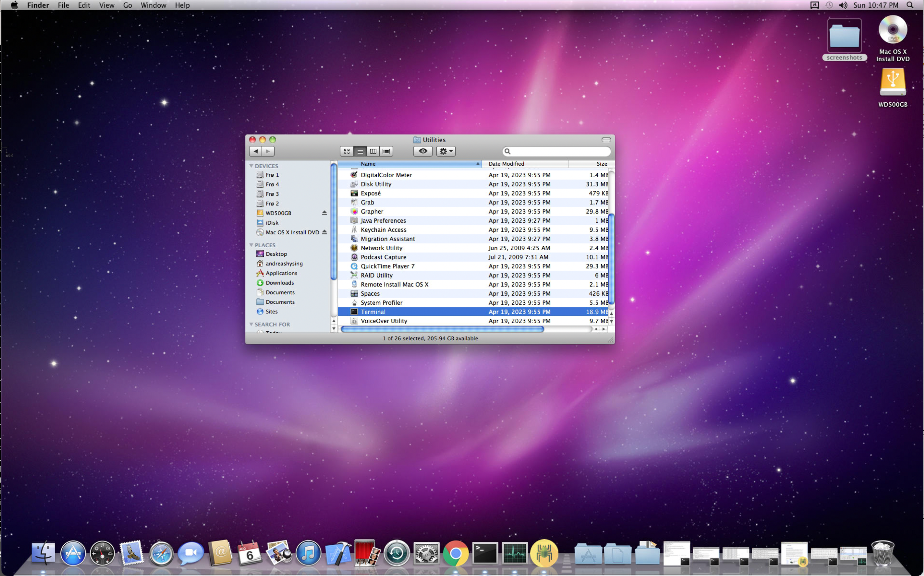Open VoiceOver Utility
The height and width of the screenshot is (576, 924).
click(384, 321)
